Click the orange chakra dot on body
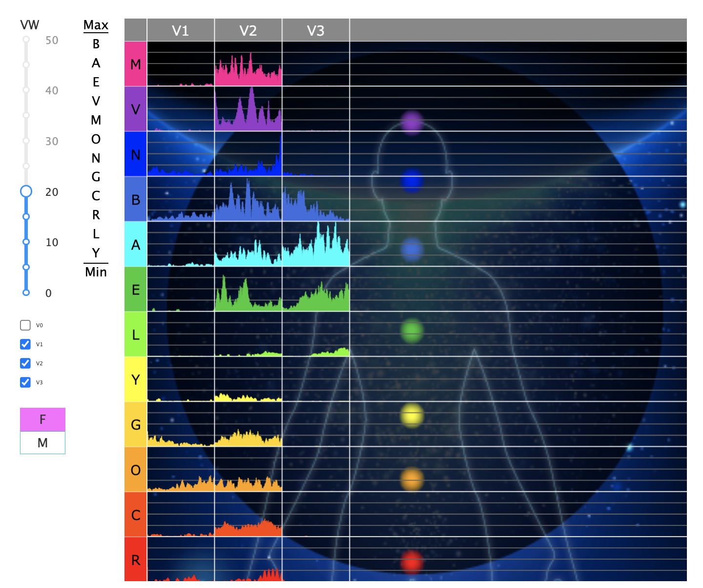This screenshot has height=588, width=703. [412, 479]
